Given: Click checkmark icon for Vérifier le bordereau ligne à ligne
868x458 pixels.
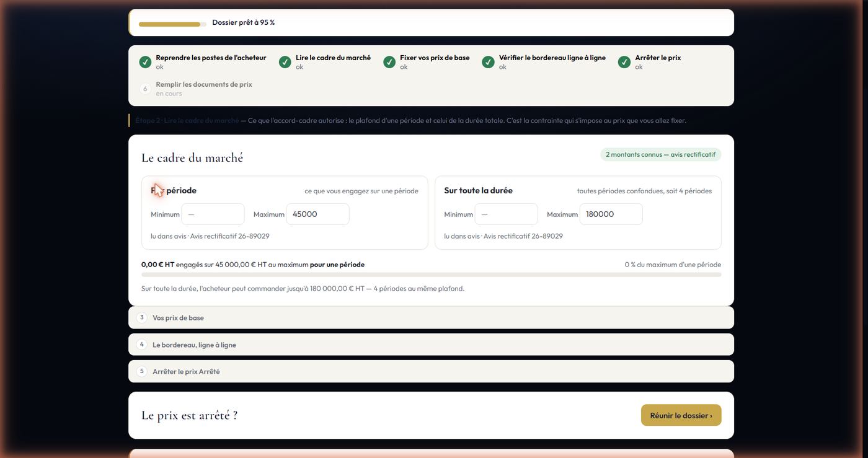Looking at the screenshot, I should (489, 62).
